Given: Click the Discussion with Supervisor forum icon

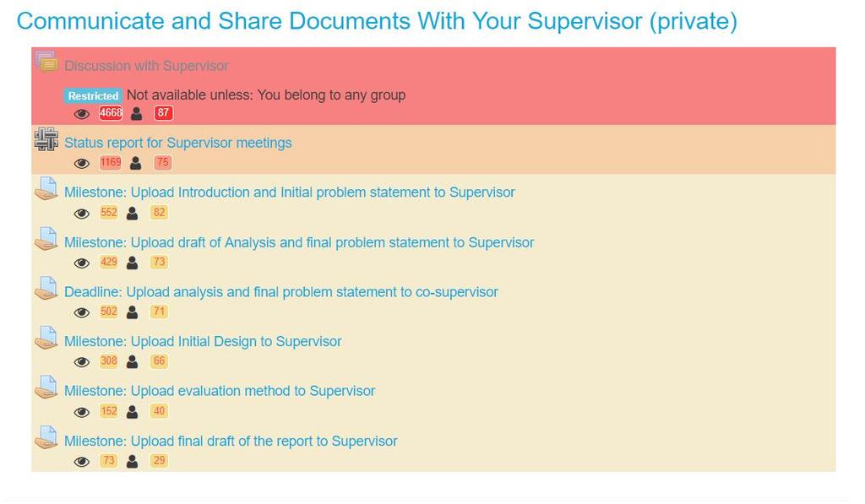Looking at the screenshot, I should pyautogui.click(x=46, y=62).
